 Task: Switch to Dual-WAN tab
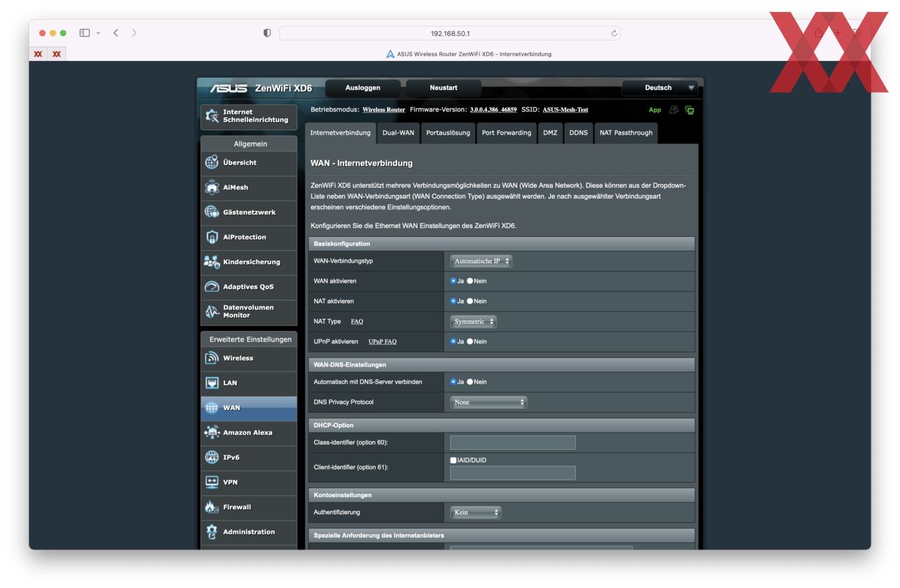tap(398, 133)
